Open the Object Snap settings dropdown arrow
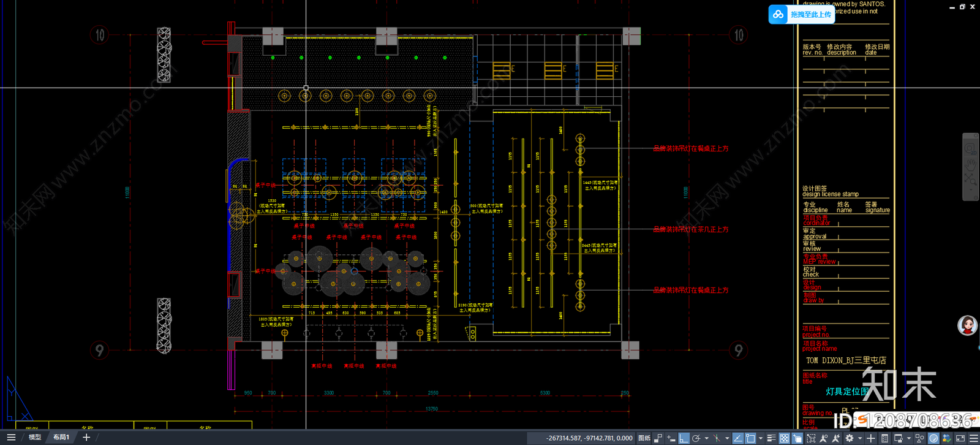This screenshot has height=445, width=980. click(x=761, y=438)
